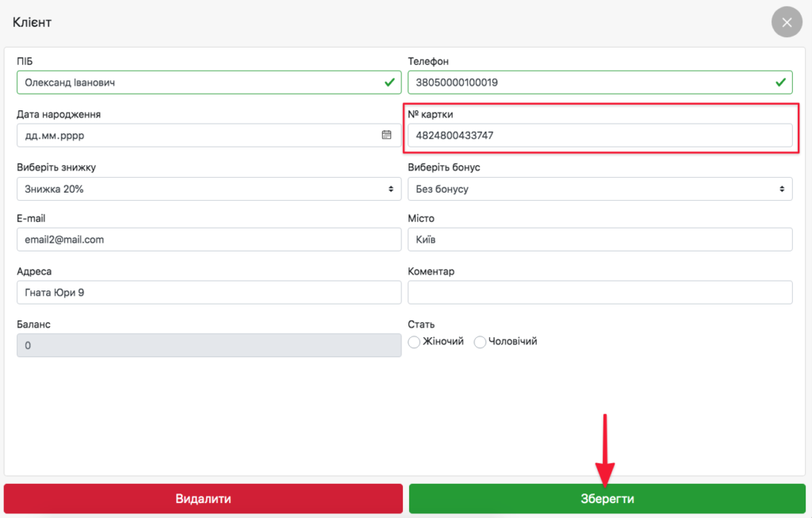Click the green checkmark in ПІБ field

(x=389, y=82)
